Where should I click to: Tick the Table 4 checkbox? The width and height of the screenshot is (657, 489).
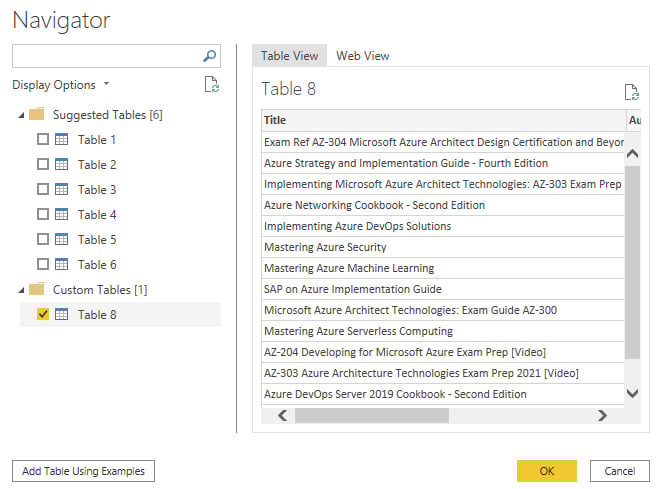pyautogui.click(x=43, y=214)
